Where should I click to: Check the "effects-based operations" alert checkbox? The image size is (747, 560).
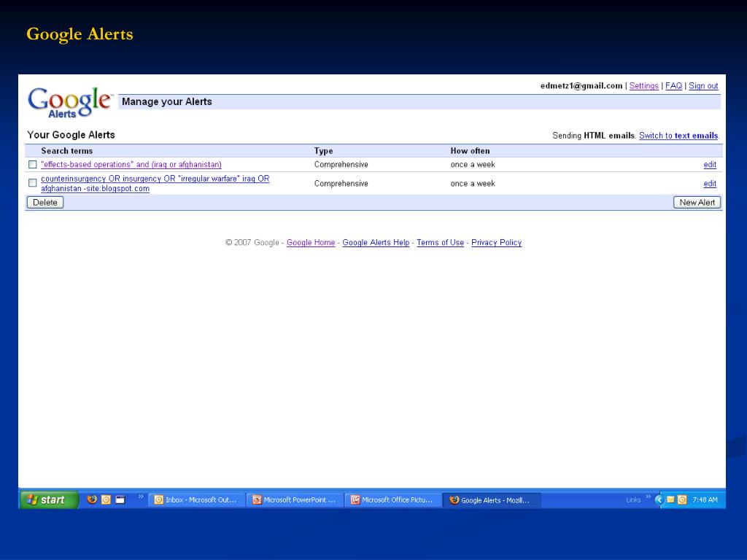(x=32, y=164)
